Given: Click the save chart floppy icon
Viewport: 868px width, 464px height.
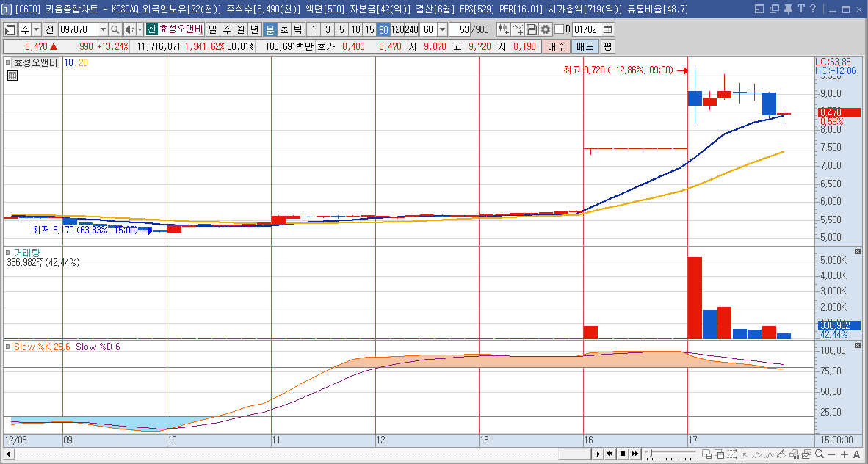Looking at the screenshot, I should pos(532,29).
